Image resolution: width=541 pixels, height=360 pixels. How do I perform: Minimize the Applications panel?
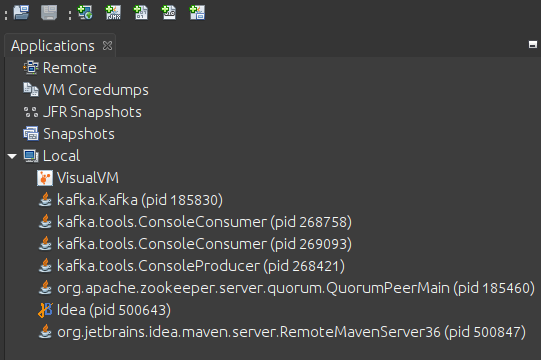pyautogui.click(x=533, y=45)
